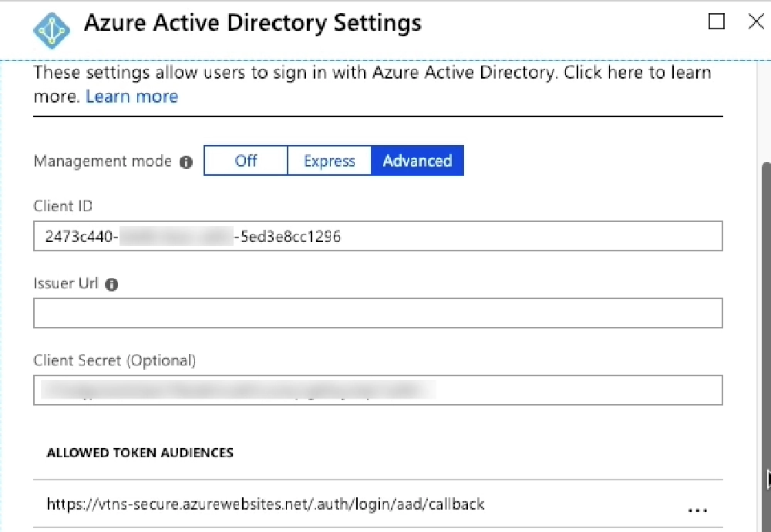Select the vtns-secure callback URL entry
The image size is (771, 532).
pos(378,504)
